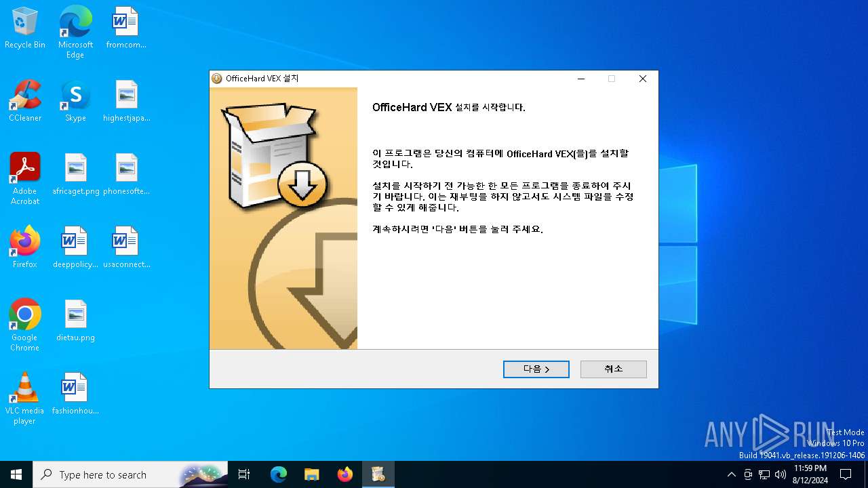This screenshot has height=488, width=868.
Task: Click the Meet Now tray icon
Action: (x=747, y=474)
